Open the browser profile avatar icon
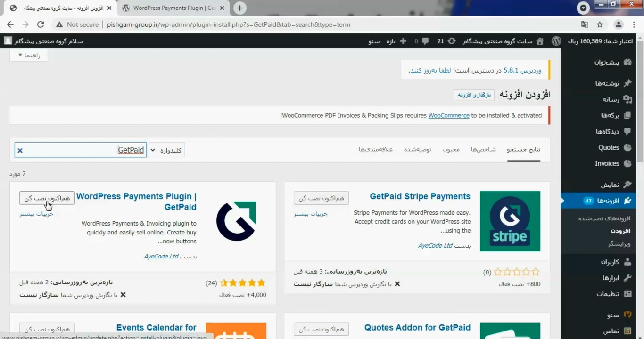This screenshot has width=644, height=339. (x=619, y=24)
